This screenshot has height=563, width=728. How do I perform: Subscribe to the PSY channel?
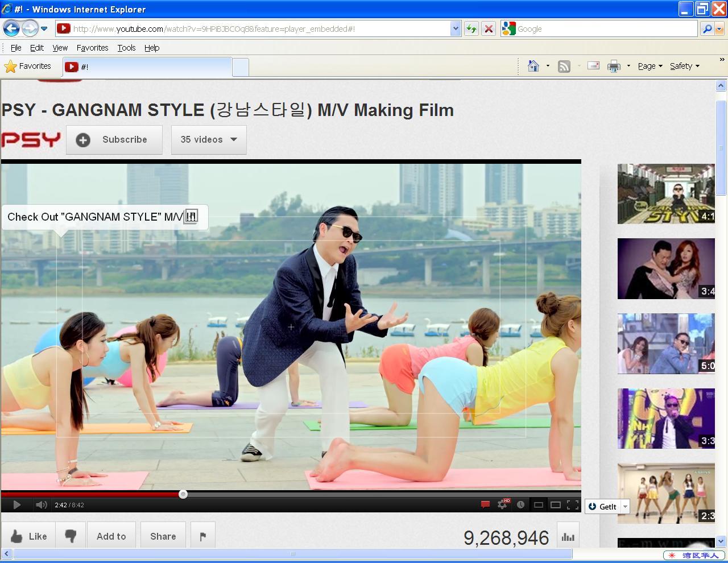click(x=114, y=140)
